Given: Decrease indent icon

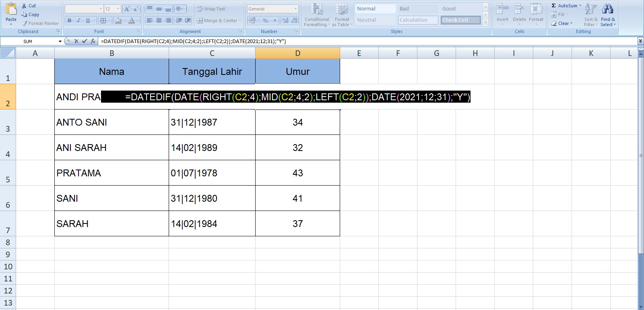Looking at the screenshot, I should pyautogui.click(x=179, y=21).
